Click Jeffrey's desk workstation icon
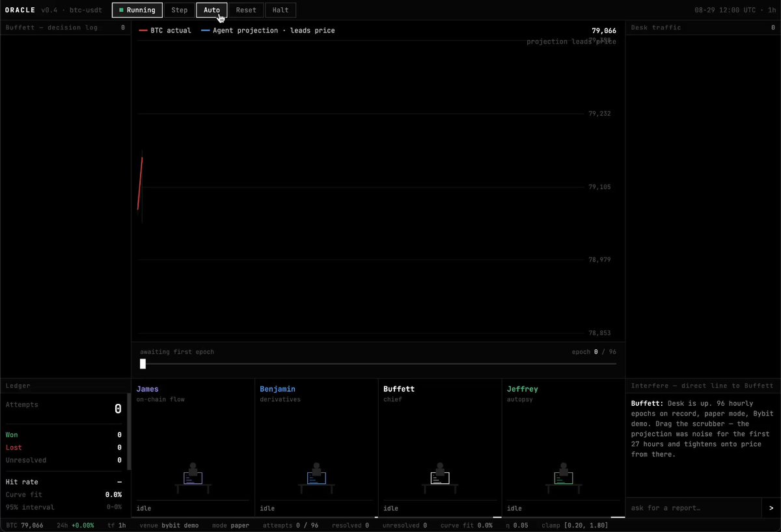This screenshot has width=781, height=532. 564,478
